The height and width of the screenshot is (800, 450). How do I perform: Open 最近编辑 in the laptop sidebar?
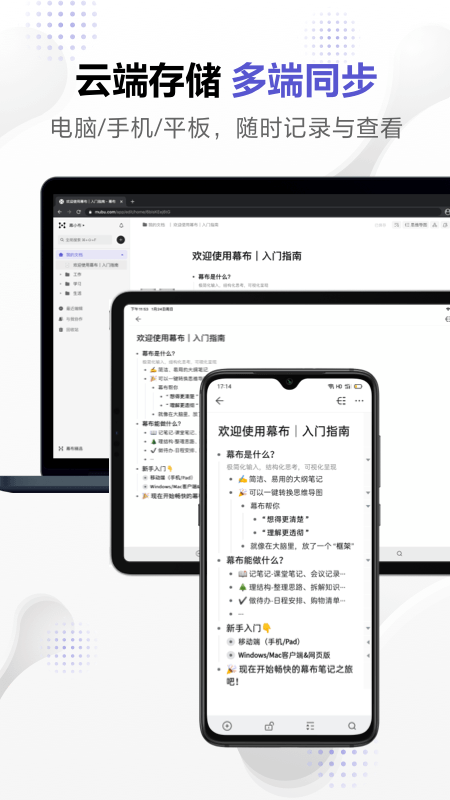[x=72, y=309]
